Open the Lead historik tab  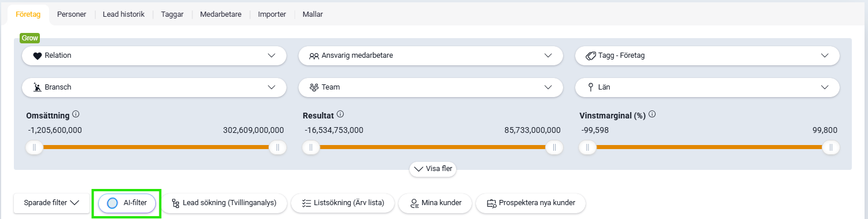pos(124,14)
